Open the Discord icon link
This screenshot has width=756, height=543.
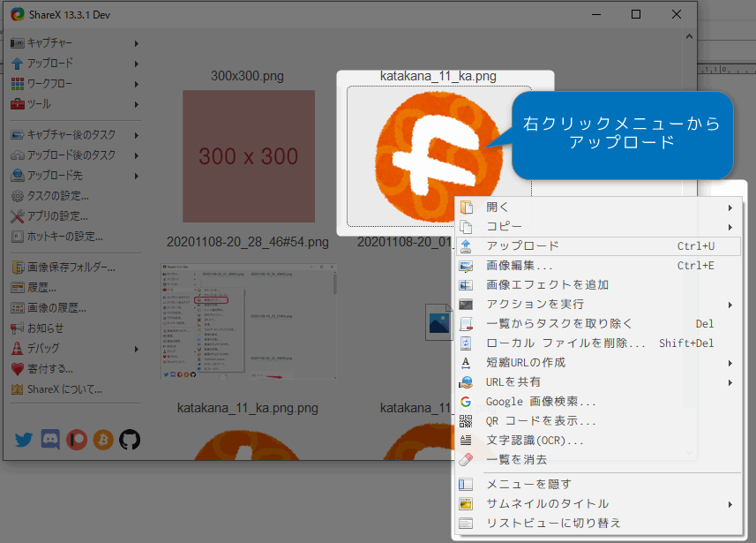[50, 440]
